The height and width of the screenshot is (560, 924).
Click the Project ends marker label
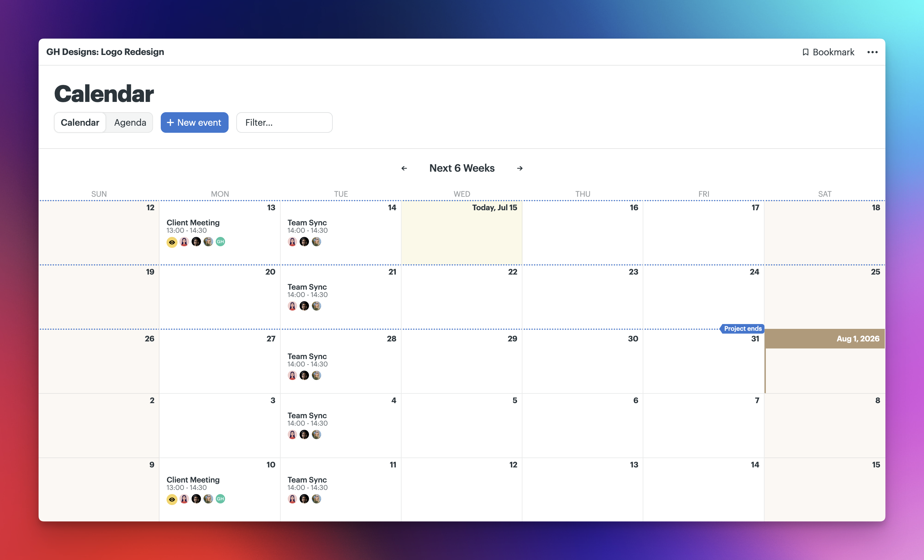pos(742,329)
